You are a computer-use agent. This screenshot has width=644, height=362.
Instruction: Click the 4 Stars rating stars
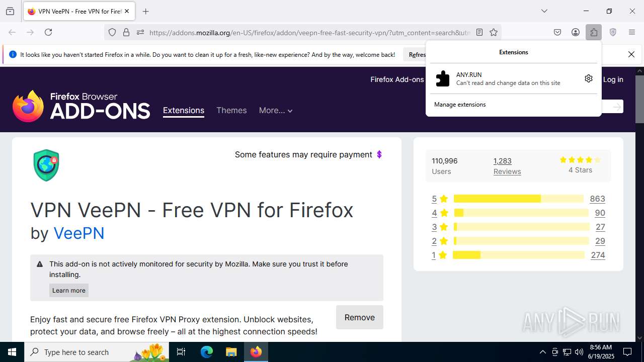[580, 160]
